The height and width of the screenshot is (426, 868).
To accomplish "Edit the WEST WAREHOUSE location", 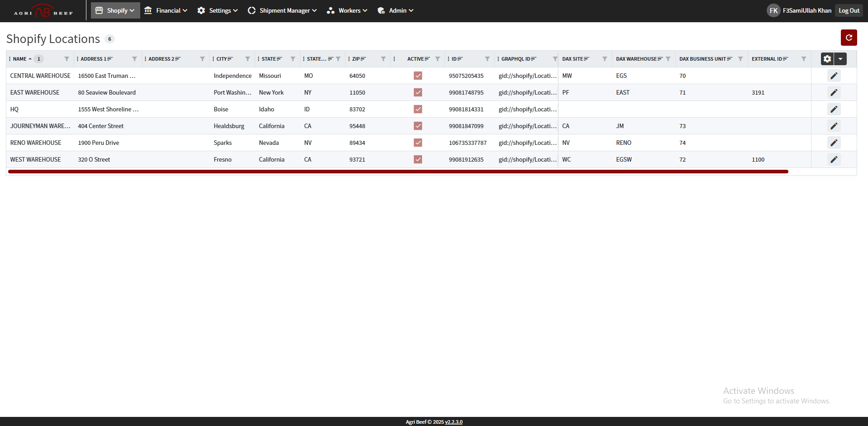I will coord(834,159).
